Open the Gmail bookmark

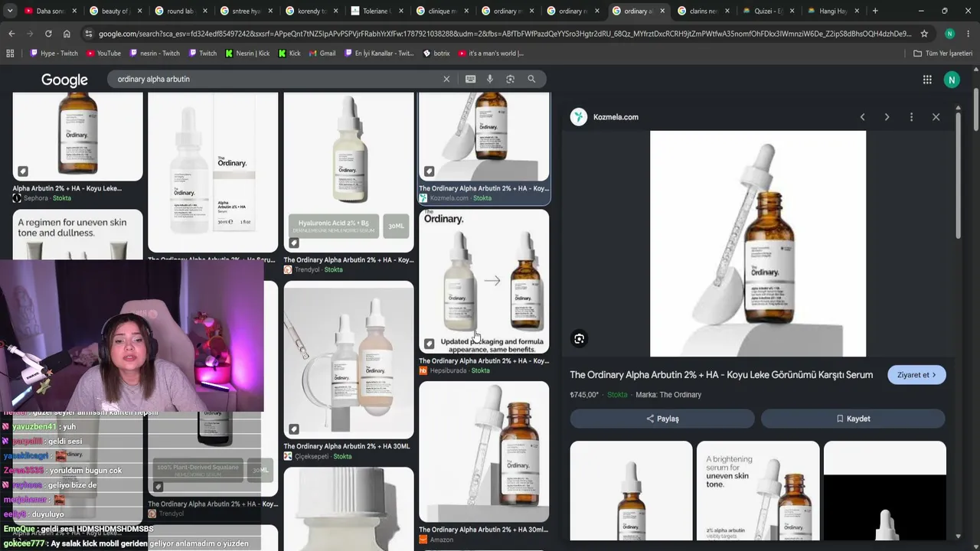[x=322, y=54]
